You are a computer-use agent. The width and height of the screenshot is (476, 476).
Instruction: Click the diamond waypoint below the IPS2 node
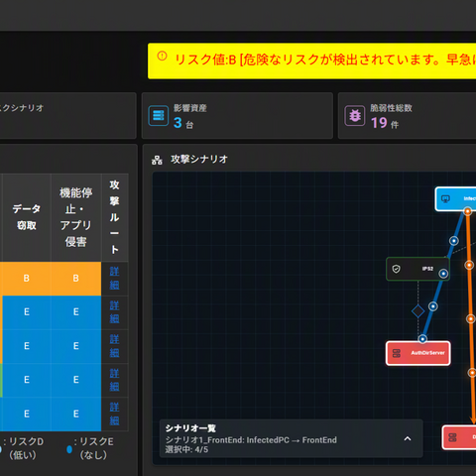(417, 311)
